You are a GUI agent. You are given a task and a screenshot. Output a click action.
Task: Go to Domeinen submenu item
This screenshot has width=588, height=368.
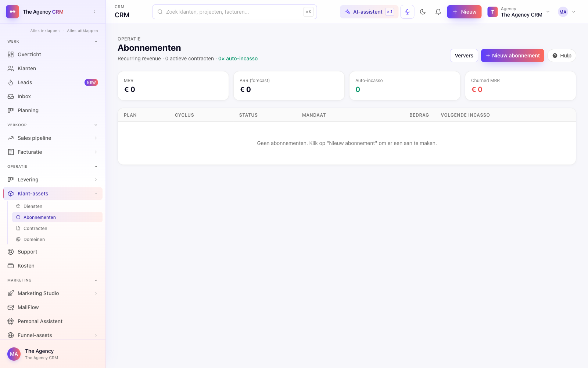[57, 239]
